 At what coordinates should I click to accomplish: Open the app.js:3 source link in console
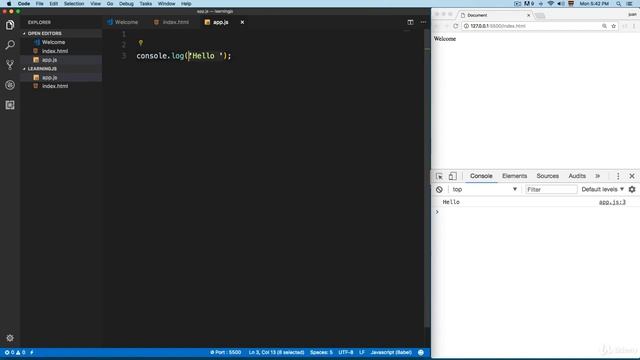[612, 202]
